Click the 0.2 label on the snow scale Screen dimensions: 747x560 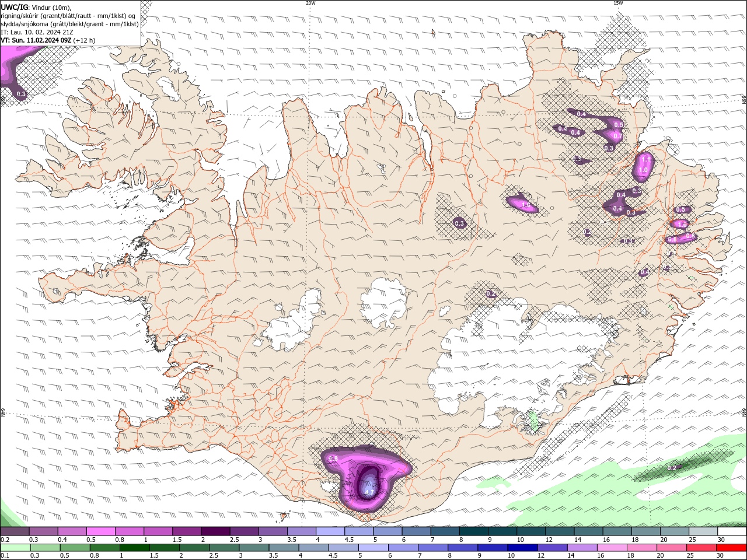(5, 540)
